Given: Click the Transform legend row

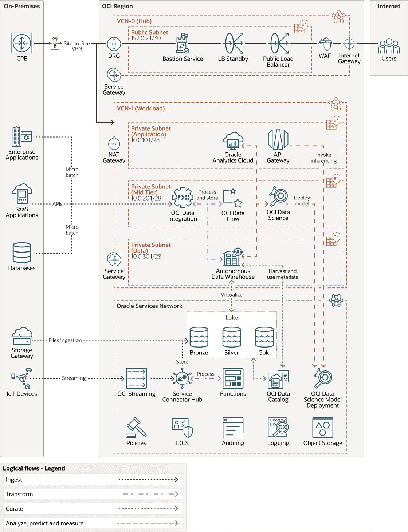Looking at the screenshot, I should pyautogui.click(x=93, y=494).
